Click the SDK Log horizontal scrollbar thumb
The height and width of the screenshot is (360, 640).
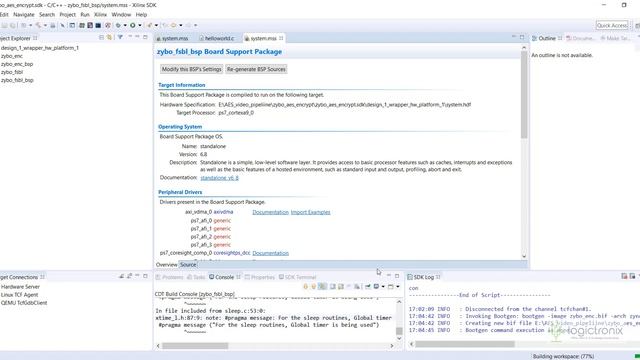pos(465,344)
